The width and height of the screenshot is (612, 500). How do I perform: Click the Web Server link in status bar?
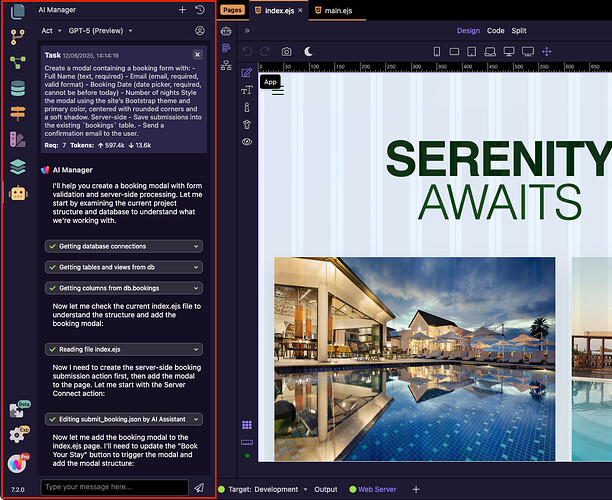tap(377, 489)
